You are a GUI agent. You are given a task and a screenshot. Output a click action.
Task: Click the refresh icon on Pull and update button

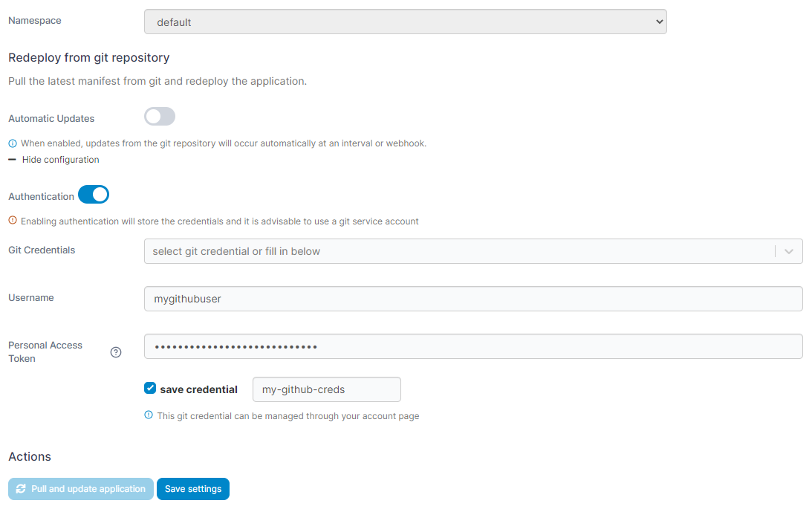(21, 489)
